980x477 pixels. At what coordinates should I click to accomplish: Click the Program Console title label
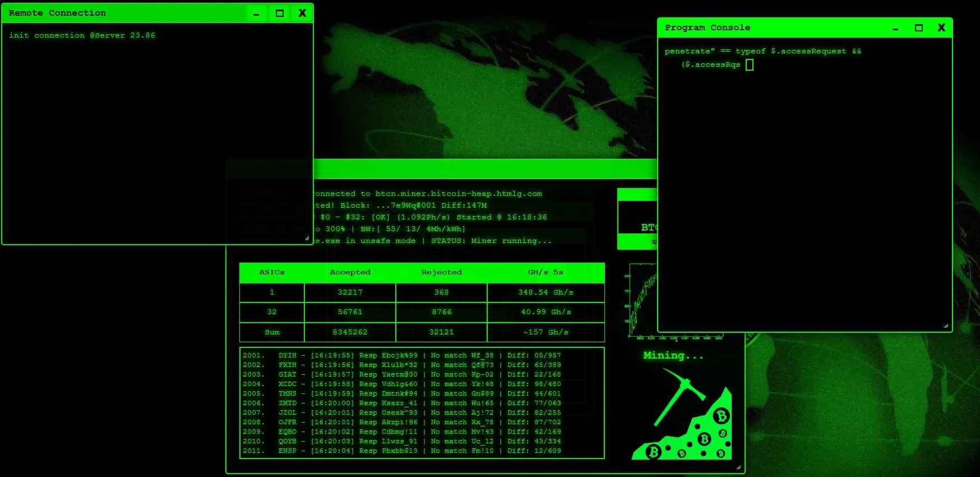pyautogui.click(x=708, y=27)
